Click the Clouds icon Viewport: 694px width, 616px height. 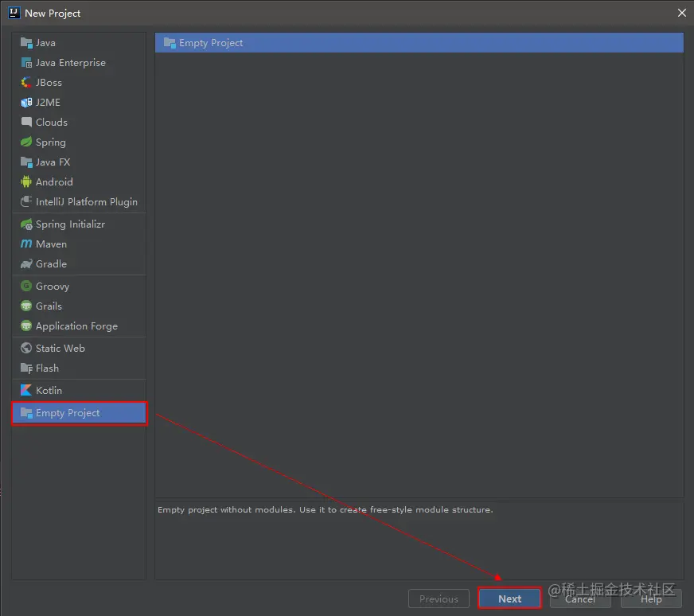[26, 122]
